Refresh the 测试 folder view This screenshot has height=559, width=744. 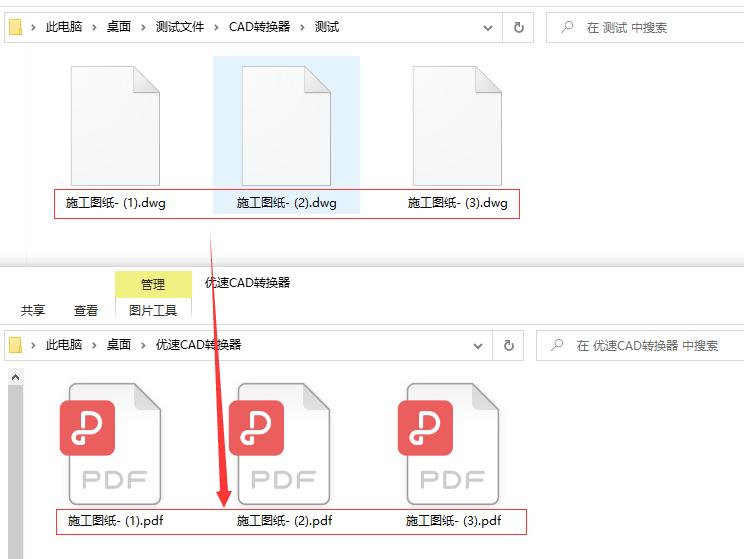pyautogui.click(x=519, y=28)
